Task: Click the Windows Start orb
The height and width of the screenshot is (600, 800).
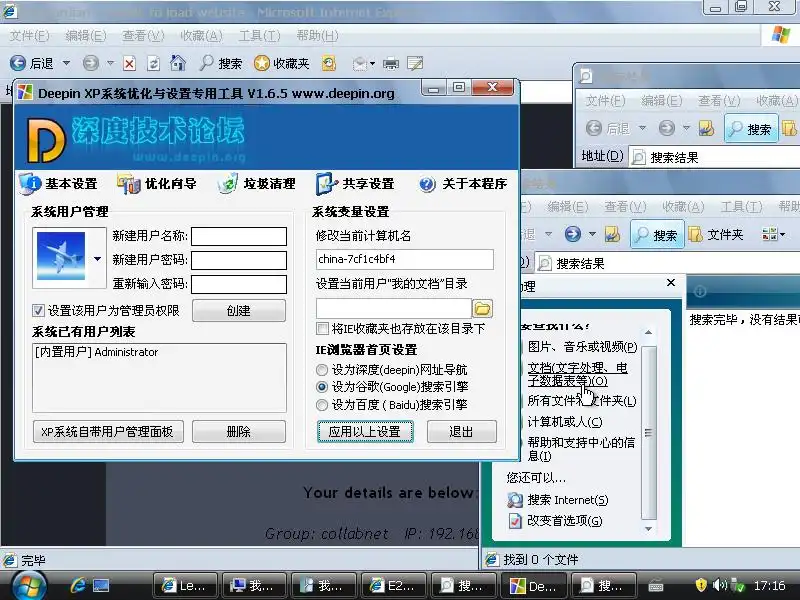Action: 29,586
